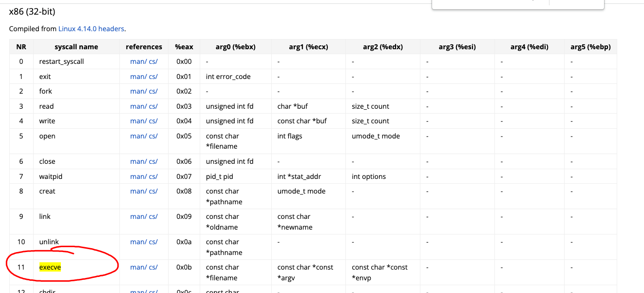
Task: Open the man page link for creat
Action: (138, 191)
